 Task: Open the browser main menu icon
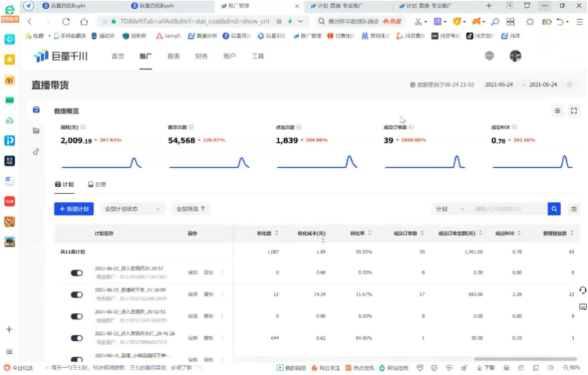580,22
